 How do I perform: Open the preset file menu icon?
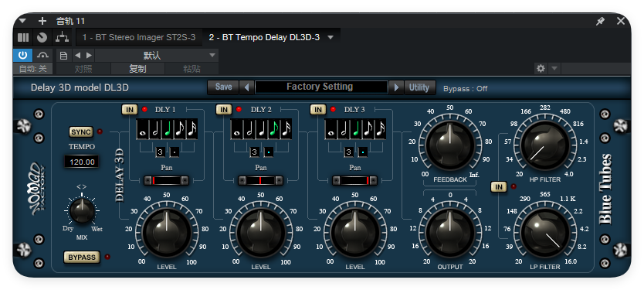63,56
